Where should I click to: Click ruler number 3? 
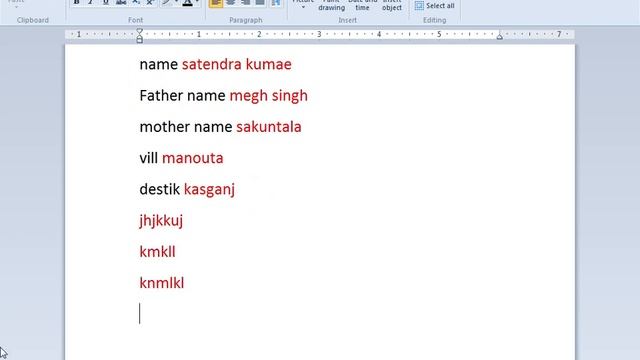tap(319, 34)
